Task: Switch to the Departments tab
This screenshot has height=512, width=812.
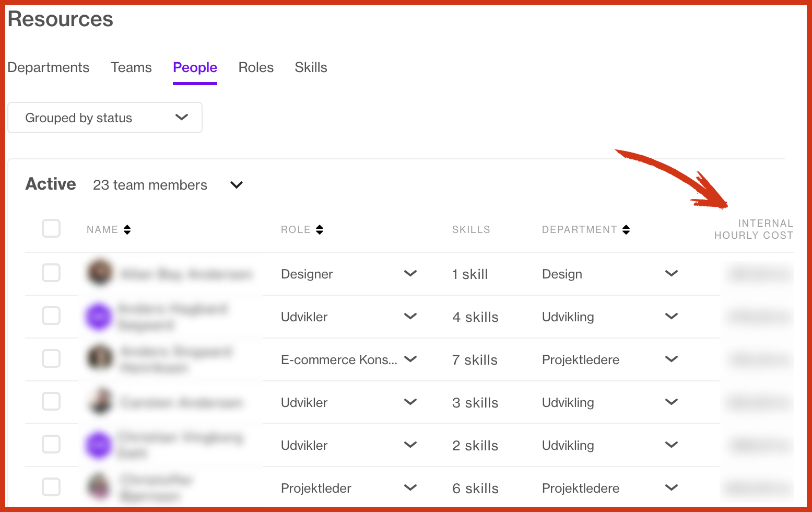Action: [x=49, y=67]
